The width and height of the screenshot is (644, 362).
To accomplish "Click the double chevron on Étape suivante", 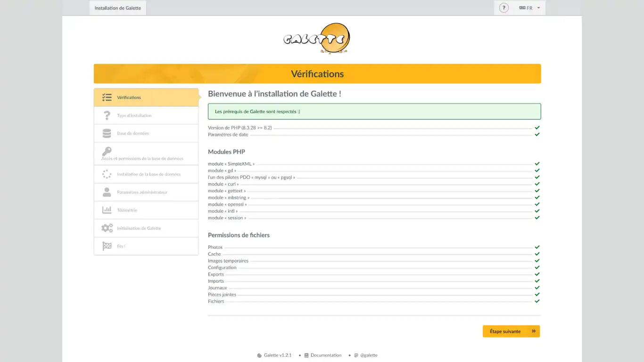I will pos(534,331).
